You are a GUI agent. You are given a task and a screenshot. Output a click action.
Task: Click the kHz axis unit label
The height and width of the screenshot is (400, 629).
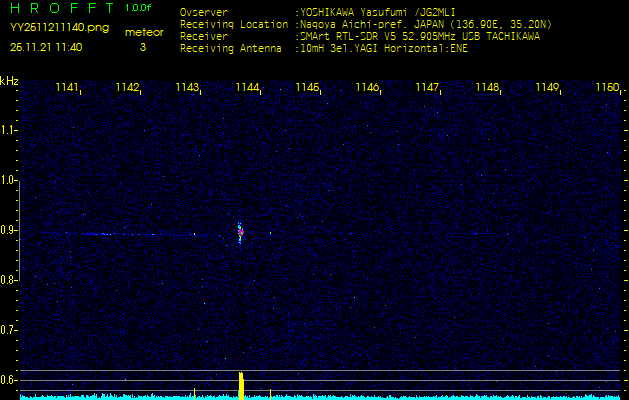(9, 81)
